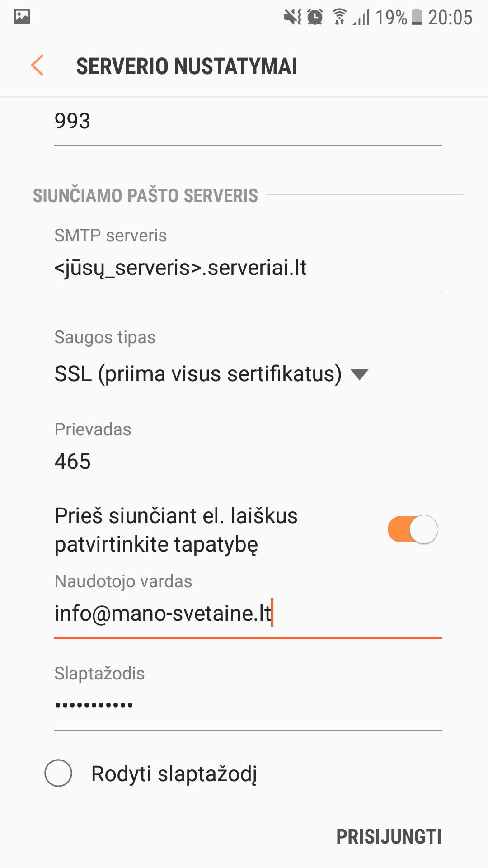Expand the SSL (priima visus sertifikatus) selector
488x868 pixels.
[198, 374]
